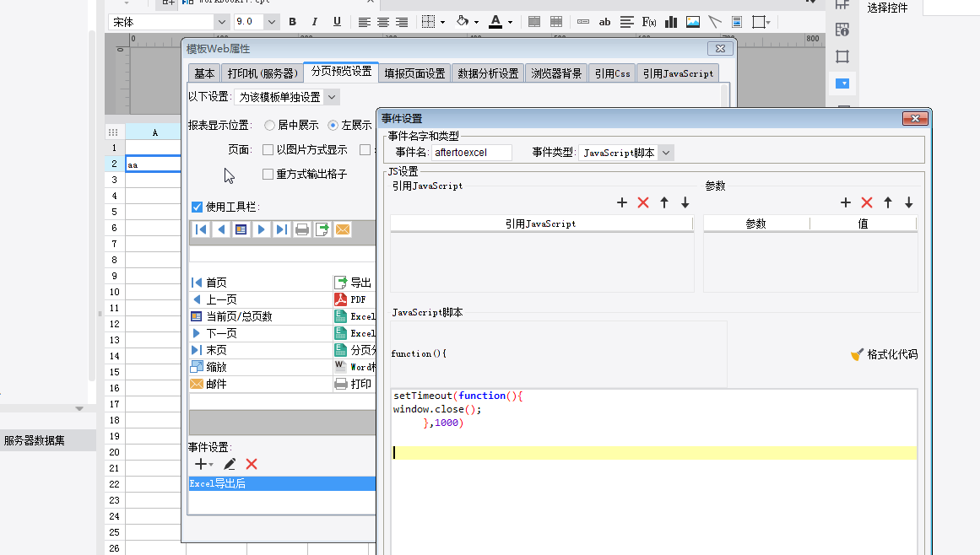Select 当前页/总页数 in the toolbar buttons list
The height and width of the screenshot is (555, 980).
[x=260, y=316]
